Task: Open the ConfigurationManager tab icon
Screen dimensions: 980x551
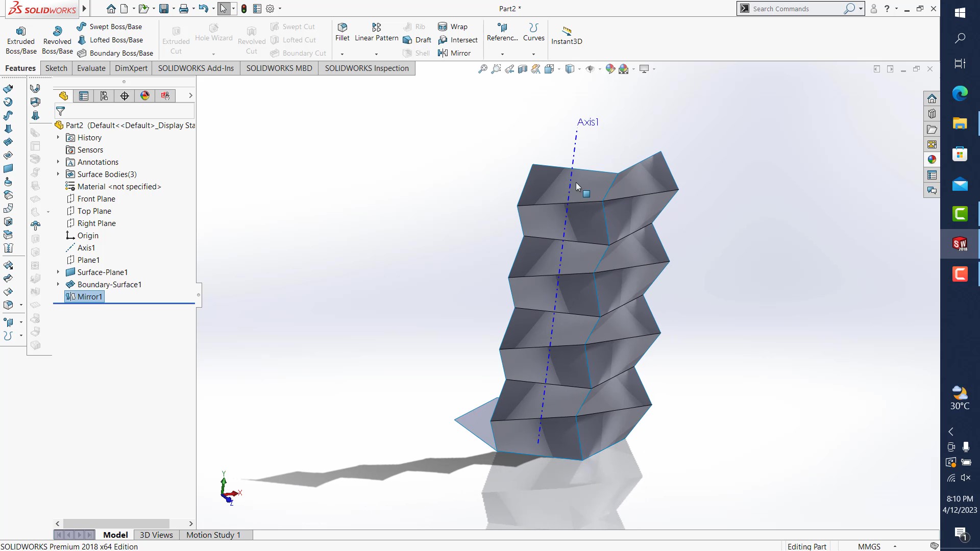Action: point(104,96)
